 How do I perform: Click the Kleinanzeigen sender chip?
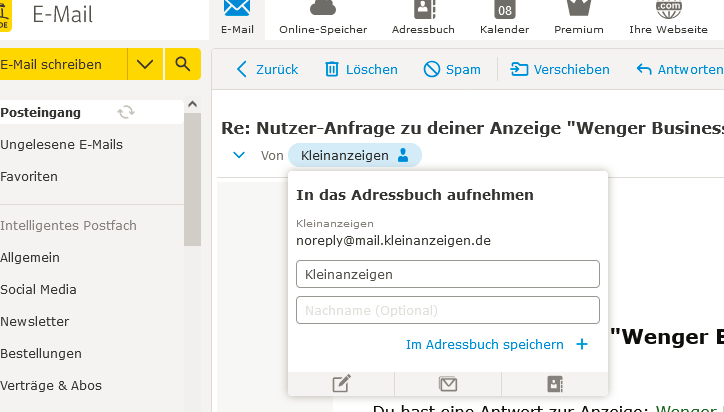[355, 155]
